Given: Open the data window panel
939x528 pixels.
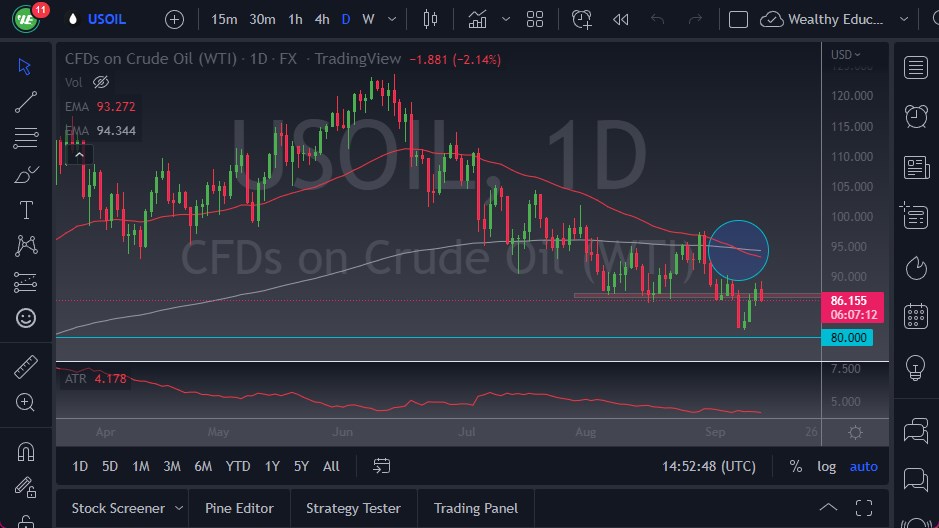Looking at the screenshot, I should [914, 216].
